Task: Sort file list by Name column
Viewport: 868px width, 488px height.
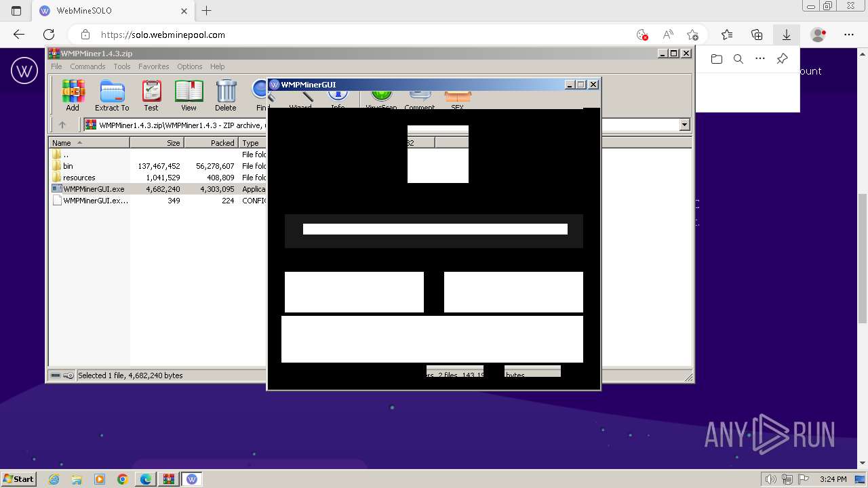Action: [x=90, y=142]
